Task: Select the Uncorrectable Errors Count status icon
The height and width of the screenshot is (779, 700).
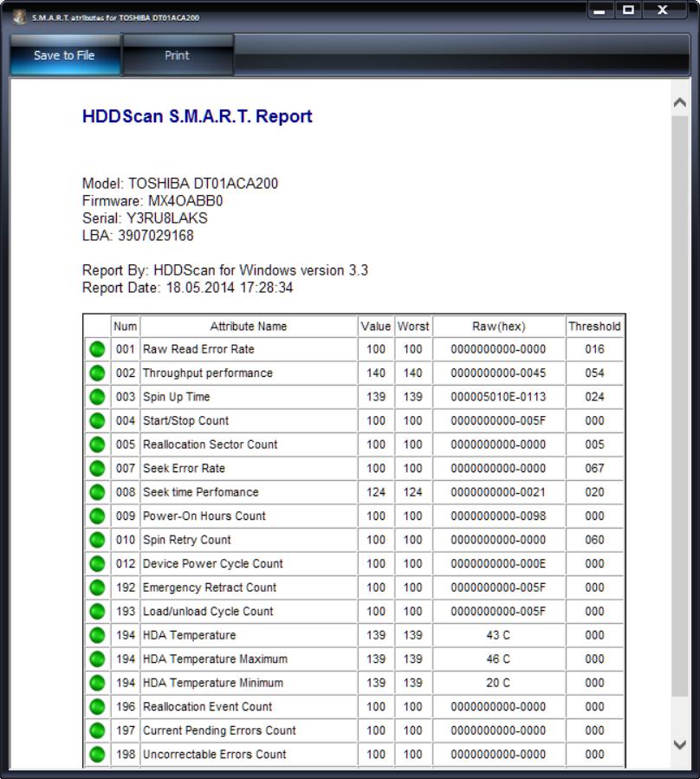Action: tap(97, 755)
